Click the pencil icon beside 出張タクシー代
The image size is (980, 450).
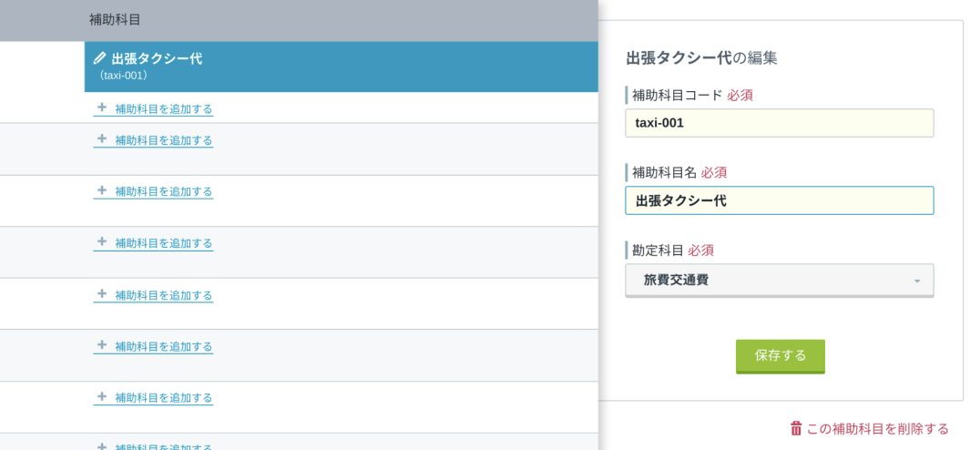99,58
